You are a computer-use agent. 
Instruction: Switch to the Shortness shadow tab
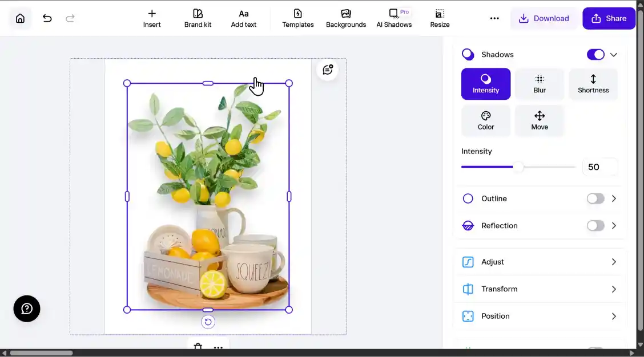coord(593,83)
